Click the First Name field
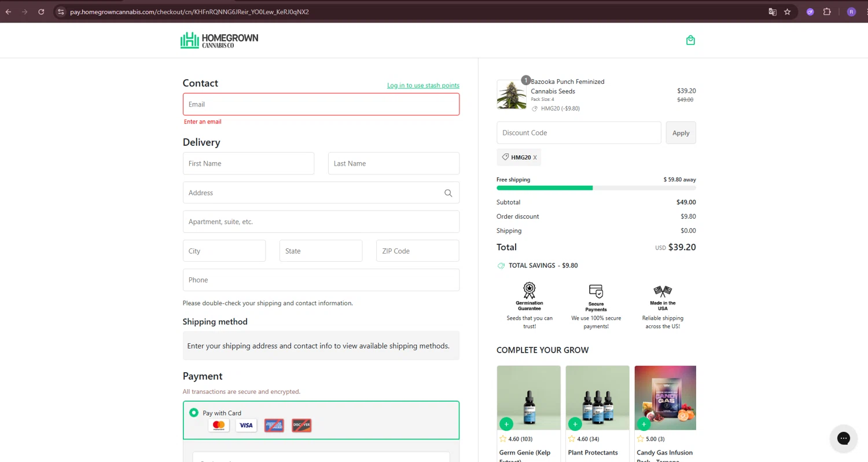 point(248,163)
